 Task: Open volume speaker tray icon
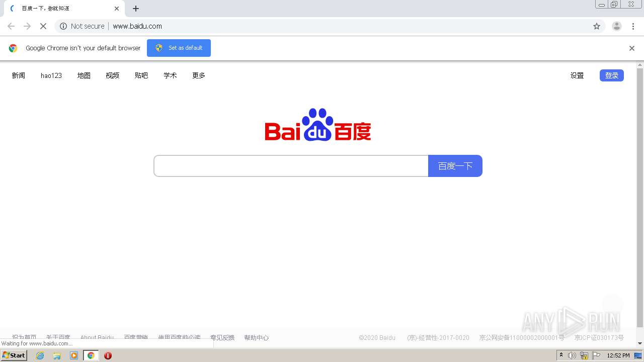point(572,355)
